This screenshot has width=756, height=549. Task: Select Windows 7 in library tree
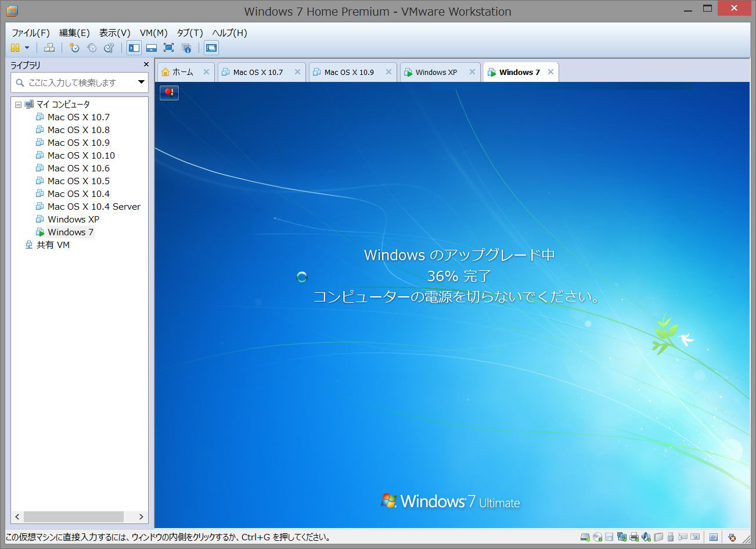[70, 232]
